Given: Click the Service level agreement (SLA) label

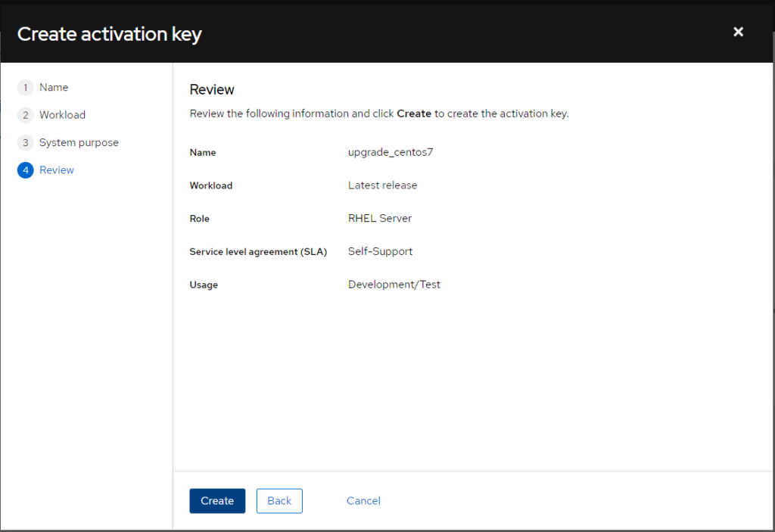Looking at the screenshot, I should [258, 252].
